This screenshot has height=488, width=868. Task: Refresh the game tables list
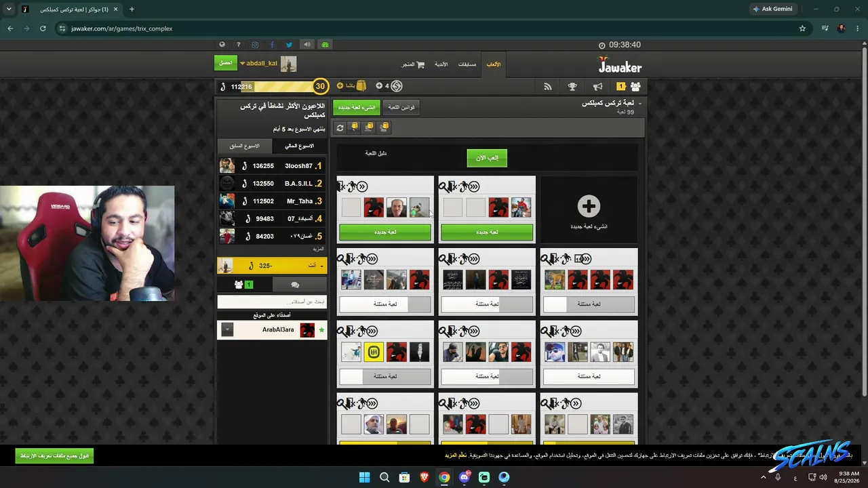click(x=340, y=127)
